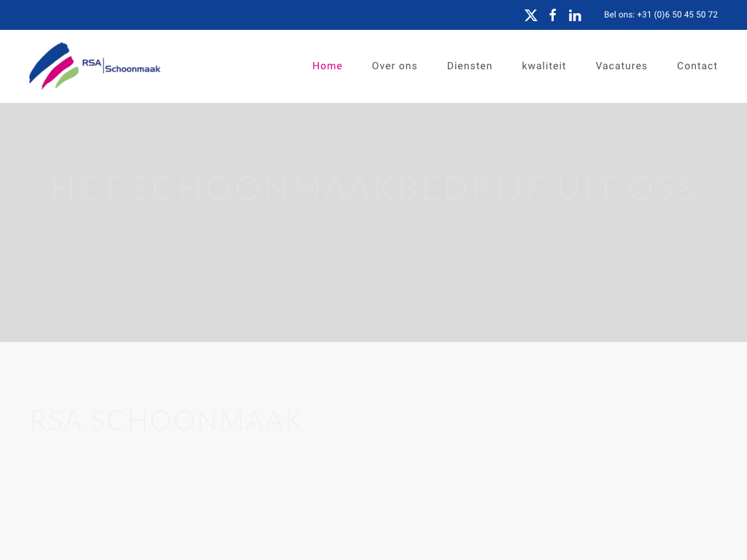Go to the Home menu item
Image resolution: width=747 pixels, height=560 pixels.
[x=328, y=66]
